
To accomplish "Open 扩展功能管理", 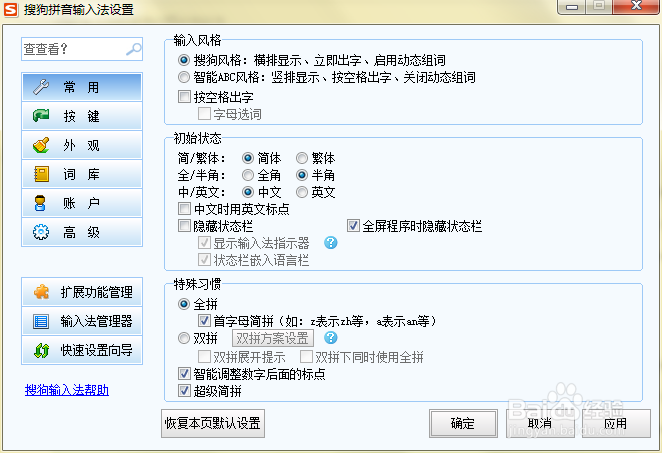I will [82, 292].
